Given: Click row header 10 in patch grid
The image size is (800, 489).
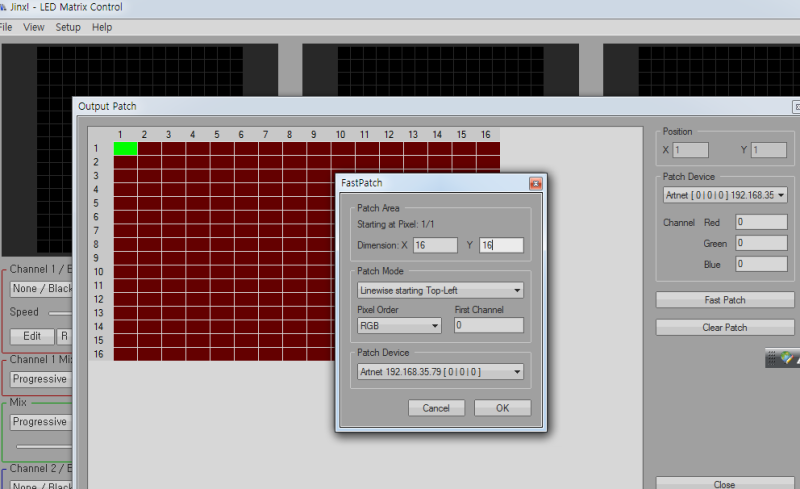Looking at the screenshot, I should (x=98, y=272).
